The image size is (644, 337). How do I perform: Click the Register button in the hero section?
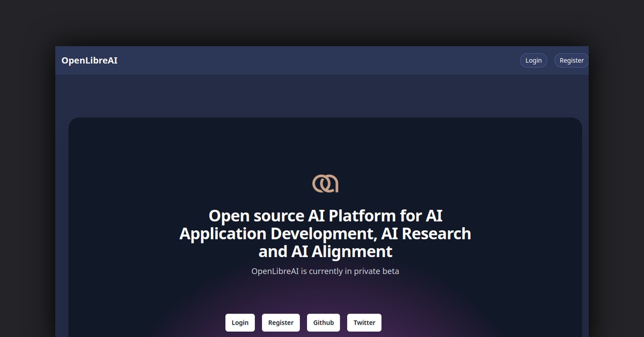(281, 323)
